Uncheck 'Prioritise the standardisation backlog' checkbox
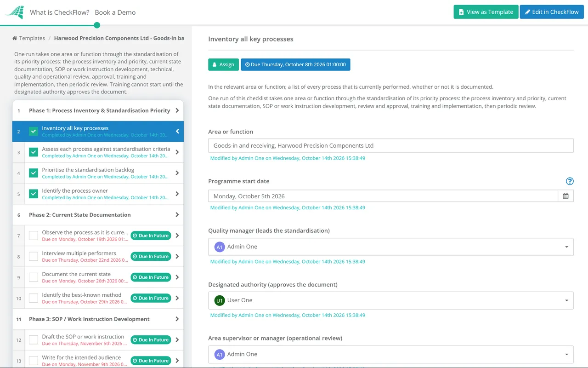This screenshot has height=368, width=588. click(x=34, y=173)
